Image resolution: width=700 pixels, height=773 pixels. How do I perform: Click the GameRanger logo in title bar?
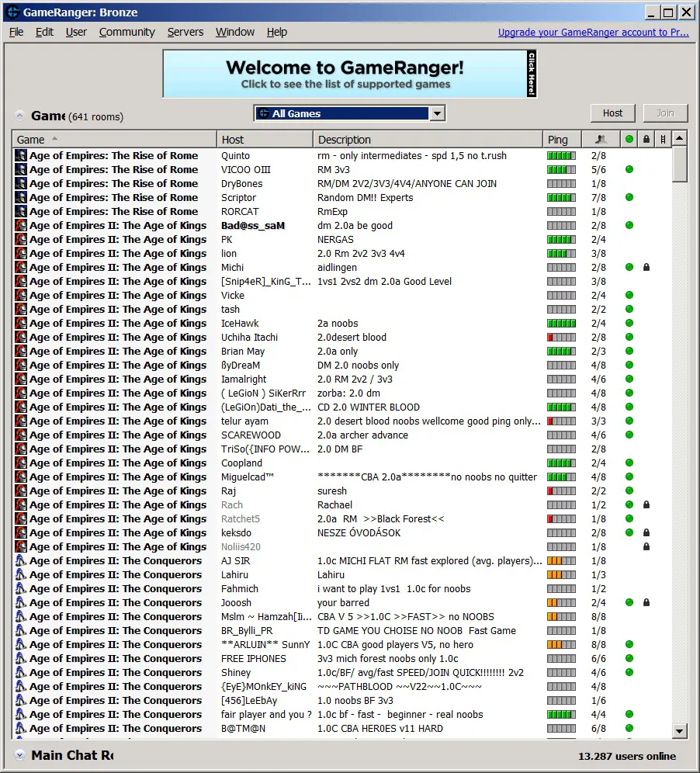(13, 12)
